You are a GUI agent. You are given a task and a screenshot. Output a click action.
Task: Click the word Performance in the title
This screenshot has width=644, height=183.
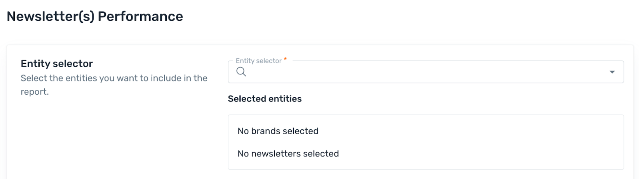point(140,16)
